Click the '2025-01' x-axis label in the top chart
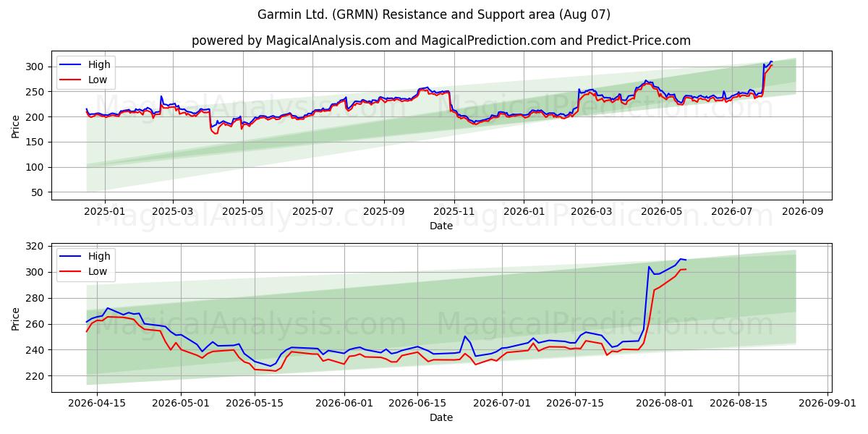 point(105,212)
